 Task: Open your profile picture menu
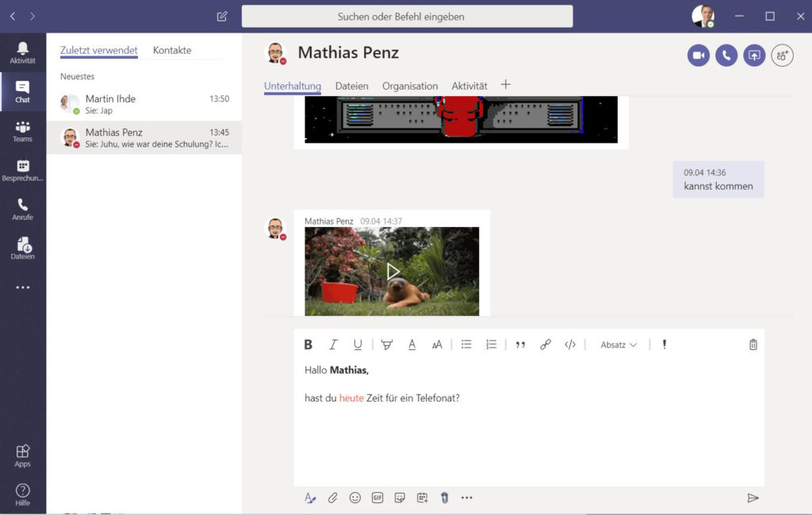pyautogui.click(x=703, y=17)
